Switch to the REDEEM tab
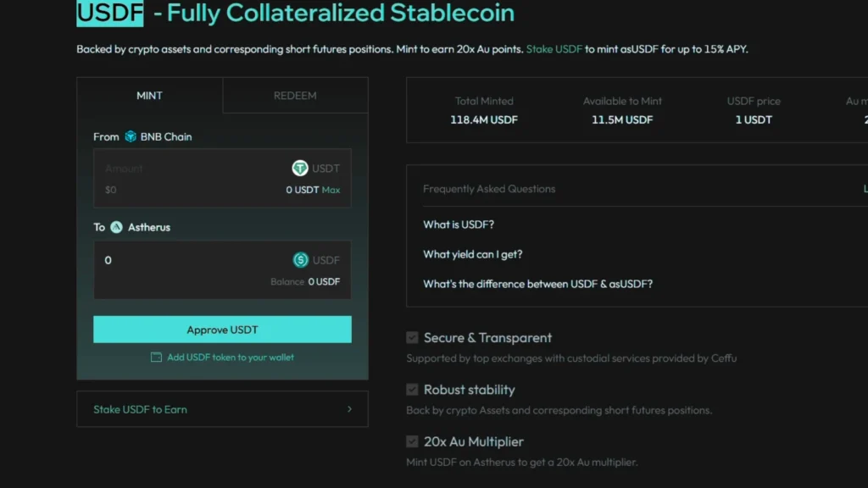This screenshot has width=868, height=488. pyautogui.click(x=295, y=96)
